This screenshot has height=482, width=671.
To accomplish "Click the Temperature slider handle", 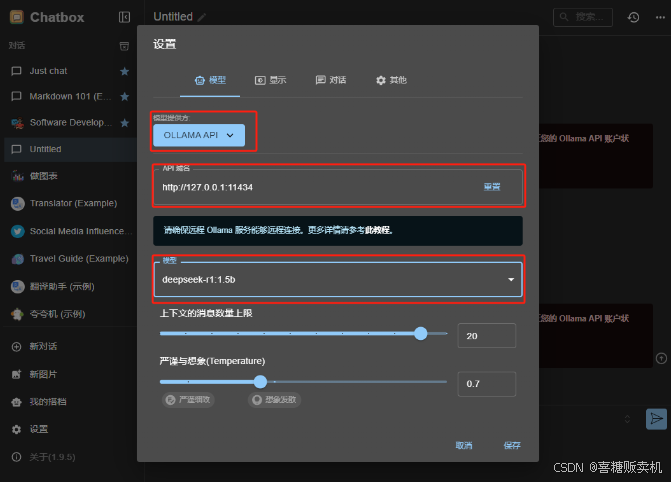I will coord(260,381).
